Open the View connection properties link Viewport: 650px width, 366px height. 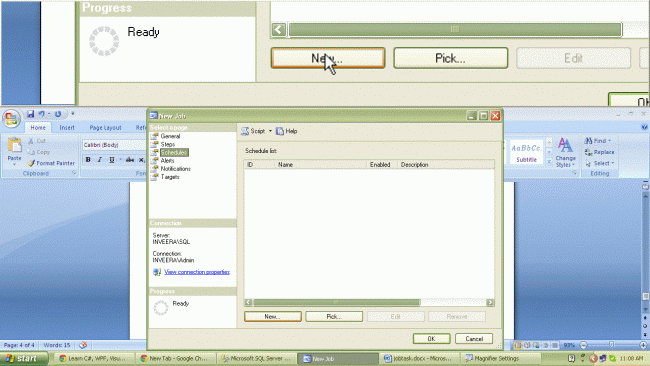click(197, 272)
